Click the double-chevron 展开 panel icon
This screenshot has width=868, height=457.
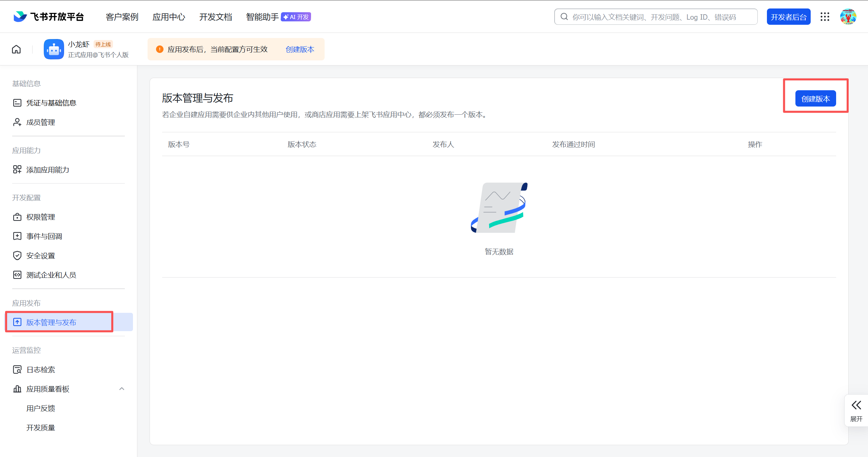click(856, 405)
